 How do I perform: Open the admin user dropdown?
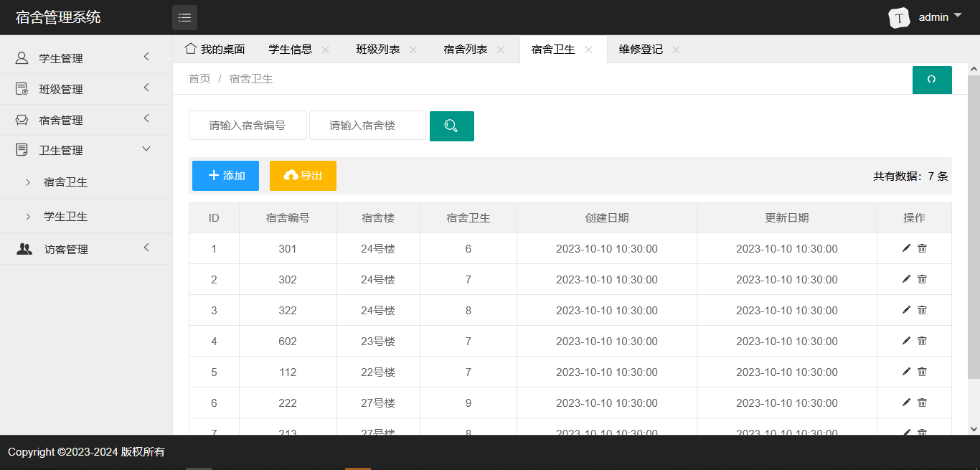point(933,17)
